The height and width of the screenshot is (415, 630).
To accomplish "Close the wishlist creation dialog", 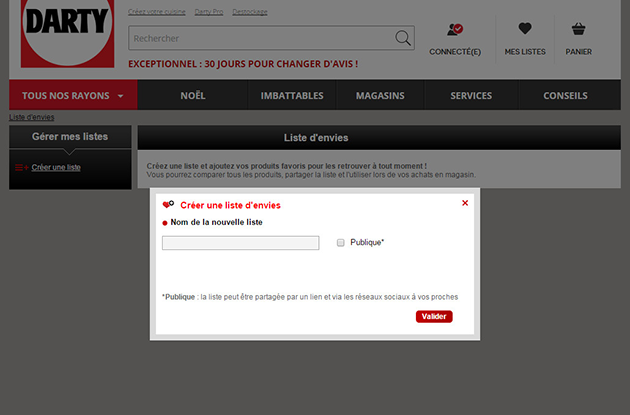I will pos(465,203).
